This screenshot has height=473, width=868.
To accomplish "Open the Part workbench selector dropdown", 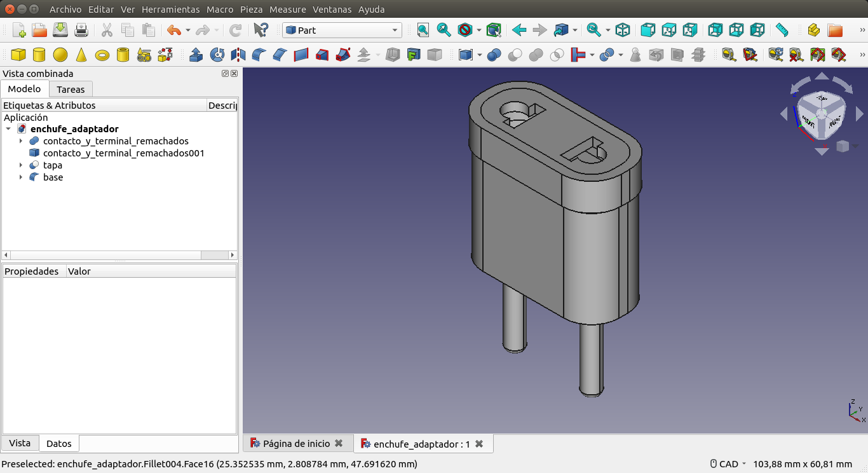I will (342, 30).
